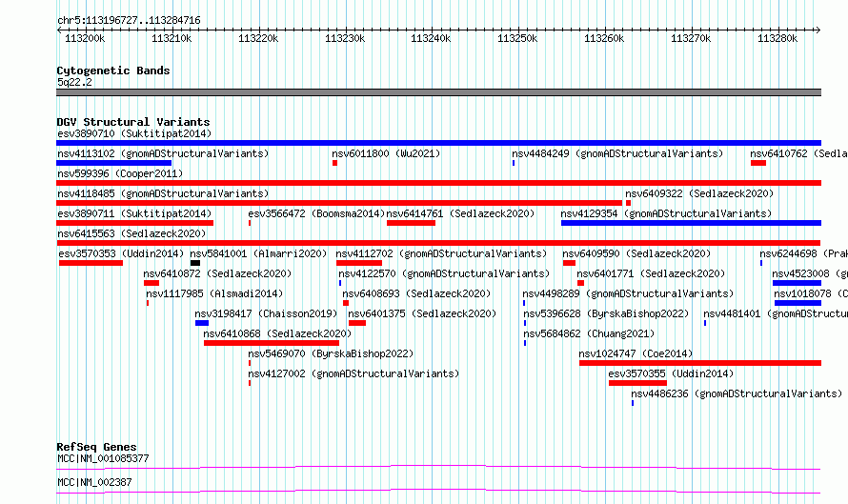The image size is (848, 504).
Task: Select nsv6414761 (Sedlazeck2020) label
Action: click(460, 213)
